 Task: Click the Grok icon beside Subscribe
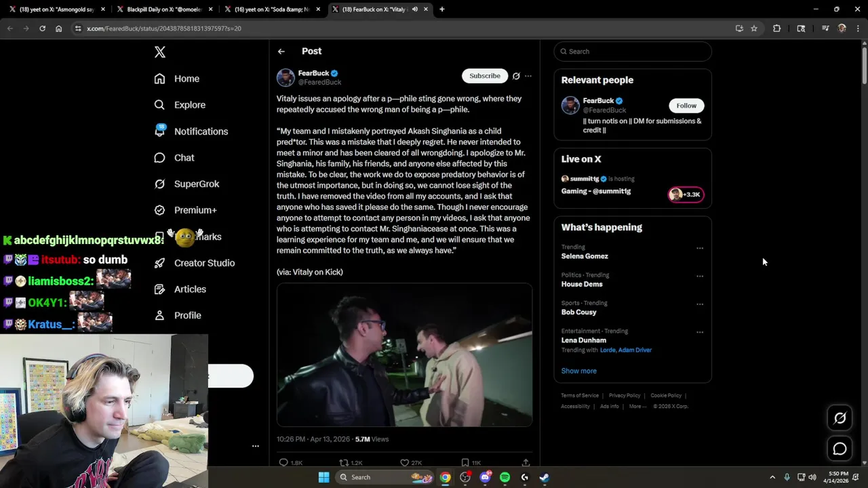pos(516,76)
